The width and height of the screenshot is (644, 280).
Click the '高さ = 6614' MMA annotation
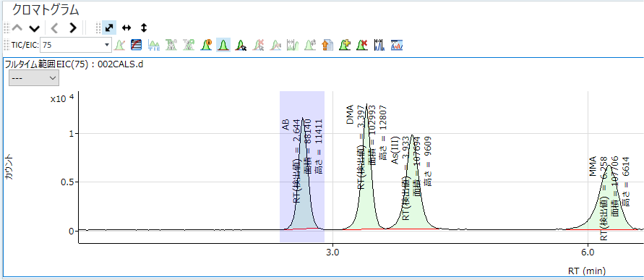pyautogui.click(x=625, y=182)
